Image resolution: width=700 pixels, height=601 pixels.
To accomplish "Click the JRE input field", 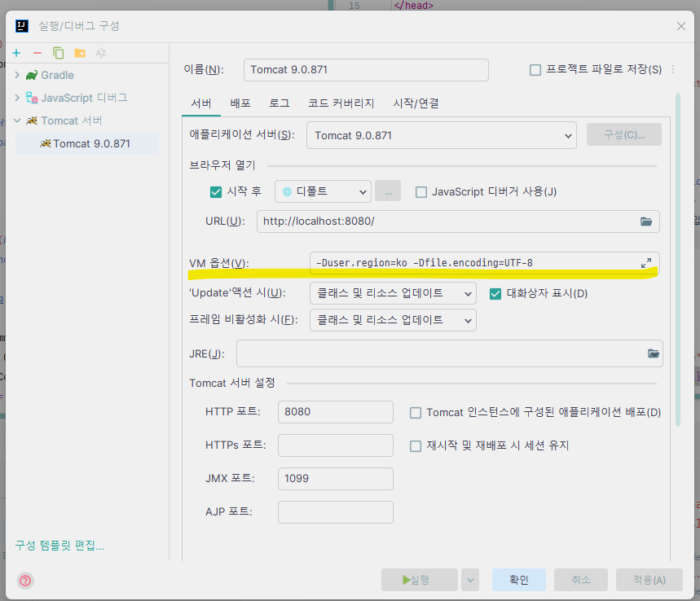I will (450, 353).
